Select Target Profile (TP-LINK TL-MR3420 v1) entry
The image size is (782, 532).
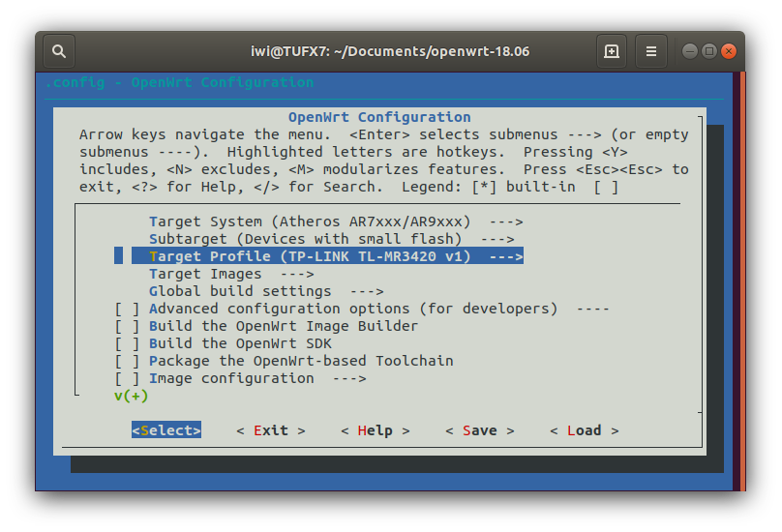pyautogui.click(x=328, y=256)
